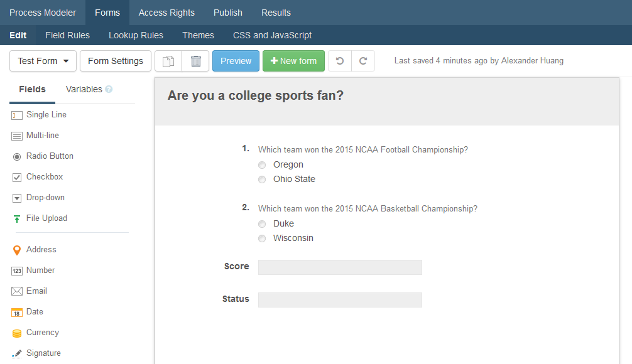The width and height of the screenshot is (632, 364).
Task: Click the undo arrow icon
Action: [340, 61]
